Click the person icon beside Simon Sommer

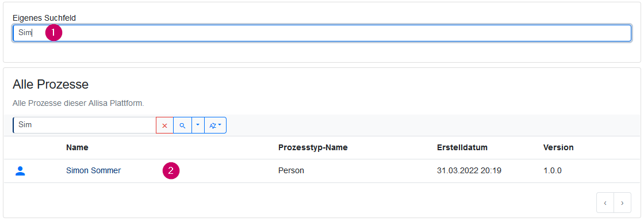click(x=20, y=171)
